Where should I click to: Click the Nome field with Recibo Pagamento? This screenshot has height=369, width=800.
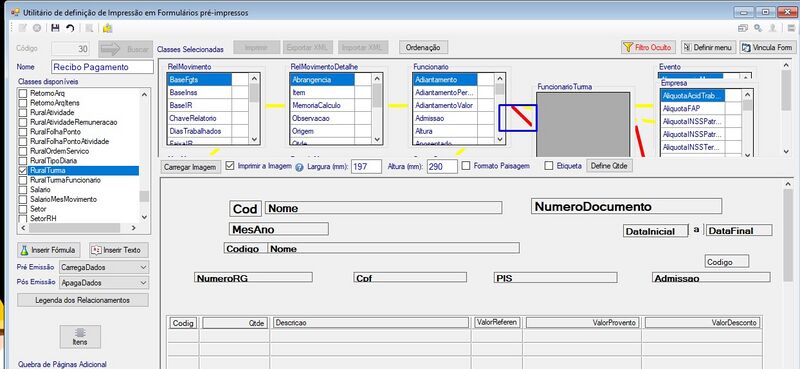pos(102,67)
